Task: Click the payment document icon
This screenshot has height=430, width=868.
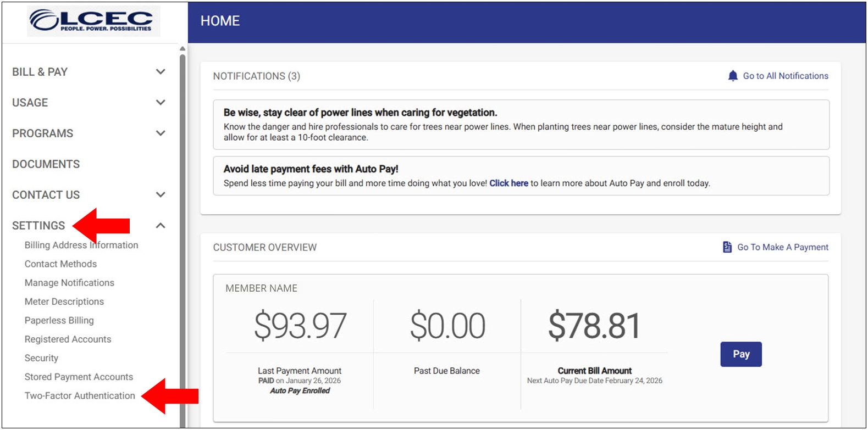Action: [727, 247]
